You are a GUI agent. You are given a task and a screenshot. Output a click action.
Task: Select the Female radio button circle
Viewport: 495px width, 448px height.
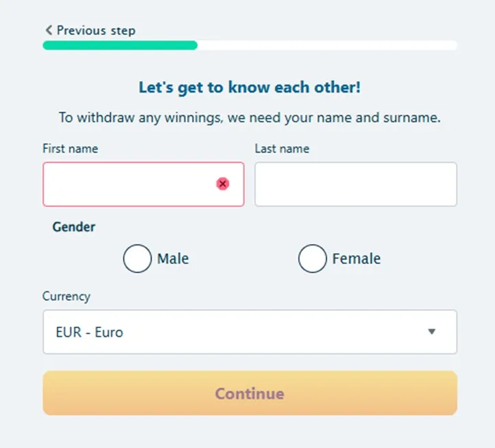[312, 259]
